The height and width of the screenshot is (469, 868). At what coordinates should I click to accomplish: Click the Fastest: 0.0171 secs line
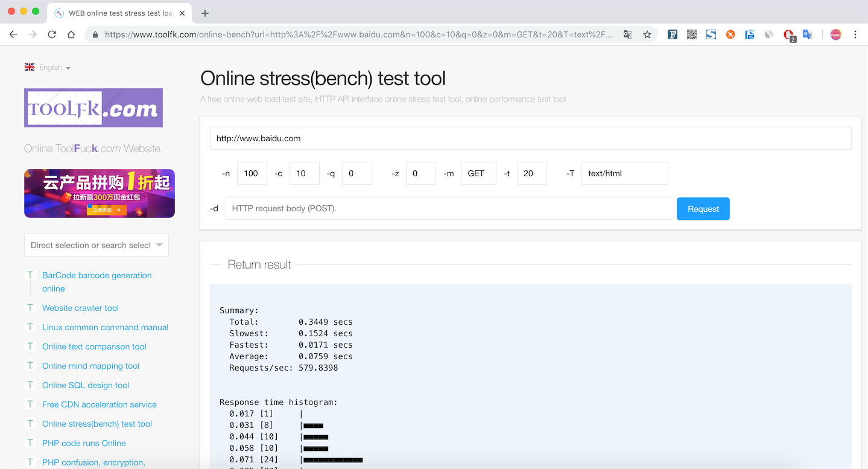(291, 345)
